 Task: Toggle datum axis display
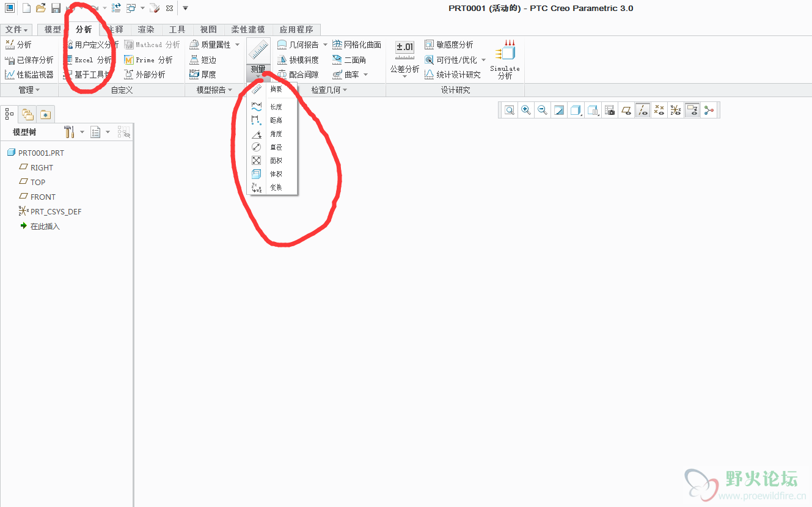point(642,110)
